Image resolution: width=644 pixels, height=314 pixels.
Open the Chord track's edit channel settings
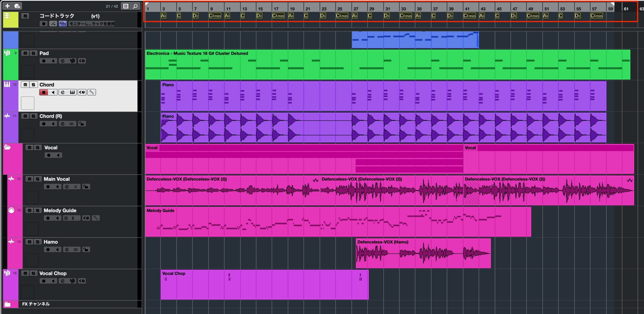pos(63,92)
